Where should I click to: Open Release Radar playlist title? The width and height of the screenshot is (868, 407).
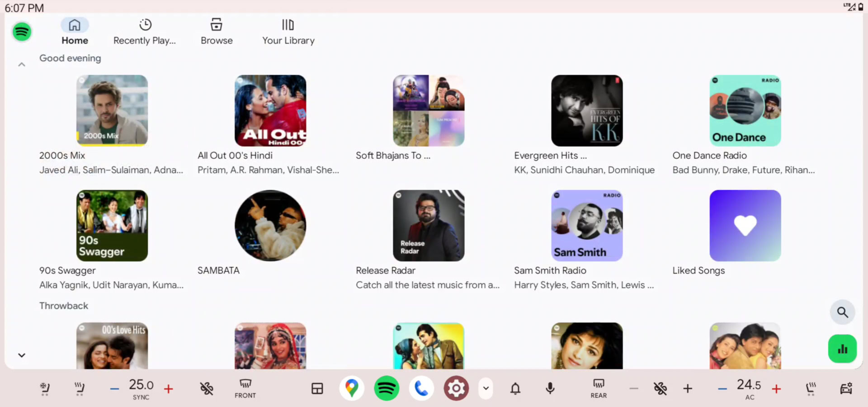click(385, 270)
